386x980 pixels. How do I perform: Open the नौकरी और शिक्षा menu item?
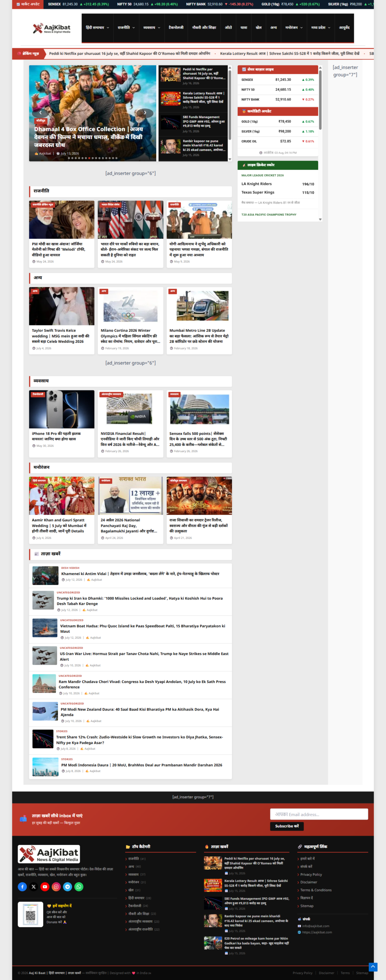[204, 28]
